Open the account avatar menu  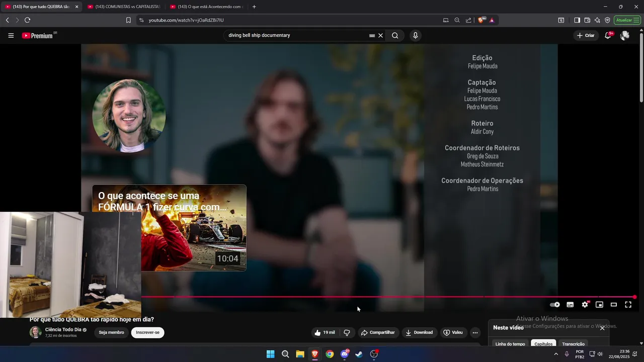625,36
